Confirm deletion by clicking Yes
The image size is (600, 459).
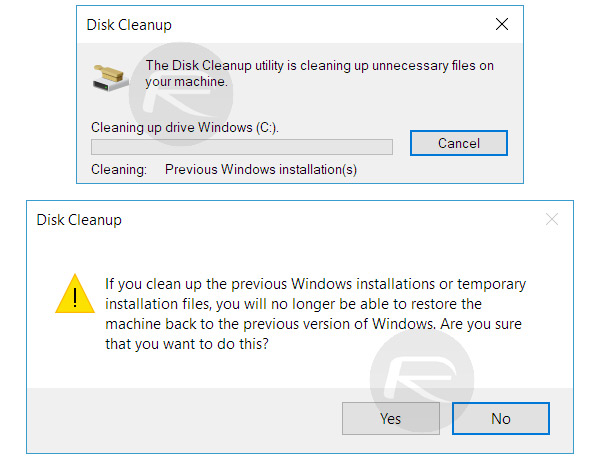coord(391,419)
